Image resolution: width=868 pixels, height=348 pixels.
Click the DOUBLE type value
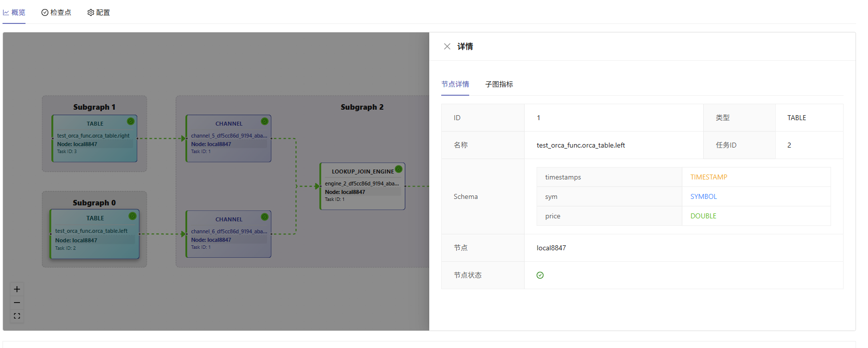coord(703,216)
